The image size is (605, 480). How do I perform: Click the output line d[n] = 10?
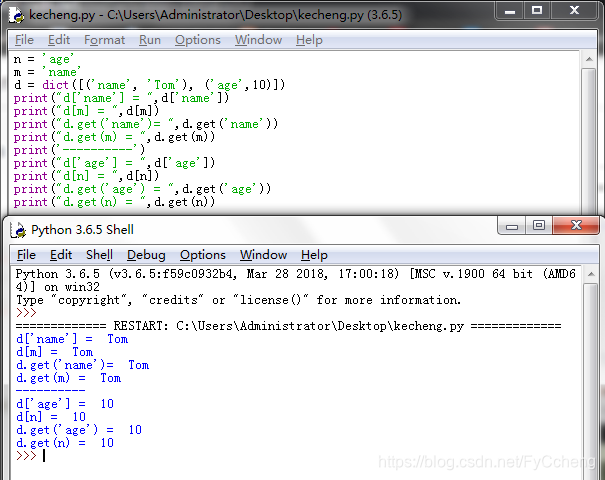[x=51, y=417]
